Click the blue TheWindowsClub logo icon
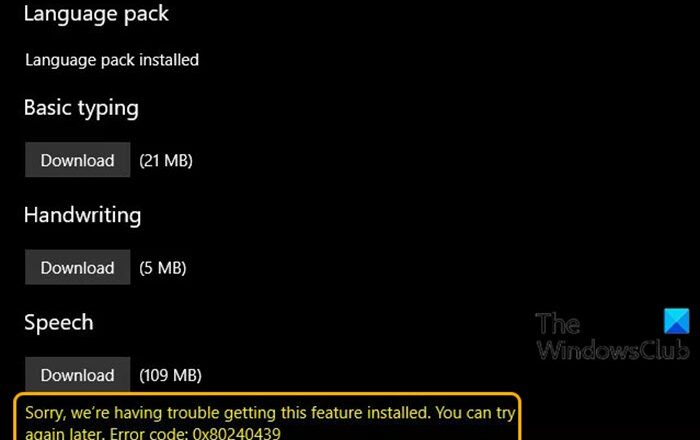The image size is (700, 440). point(676,321)
